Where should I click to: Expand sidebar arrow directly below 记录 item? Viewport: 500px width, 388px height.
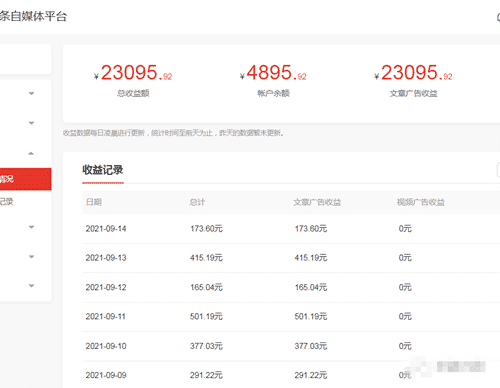[x=31, y=227]
